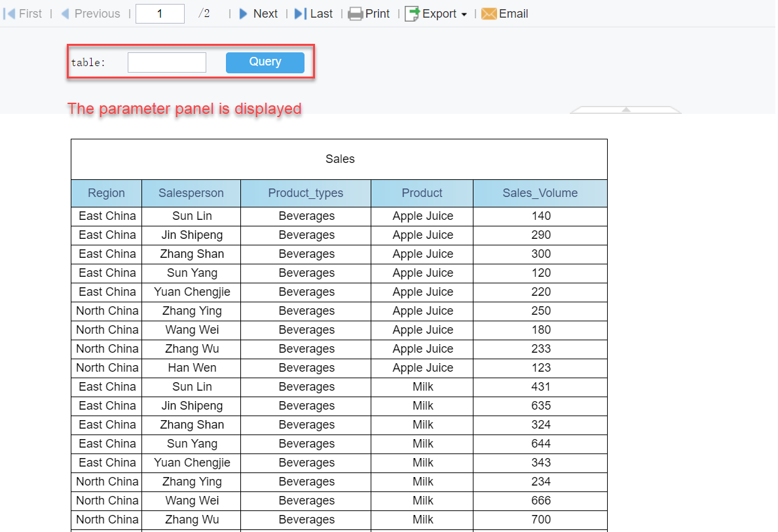Select the Region column header
The width and height of the screenshot is (778, 532).
coord(106,193)
